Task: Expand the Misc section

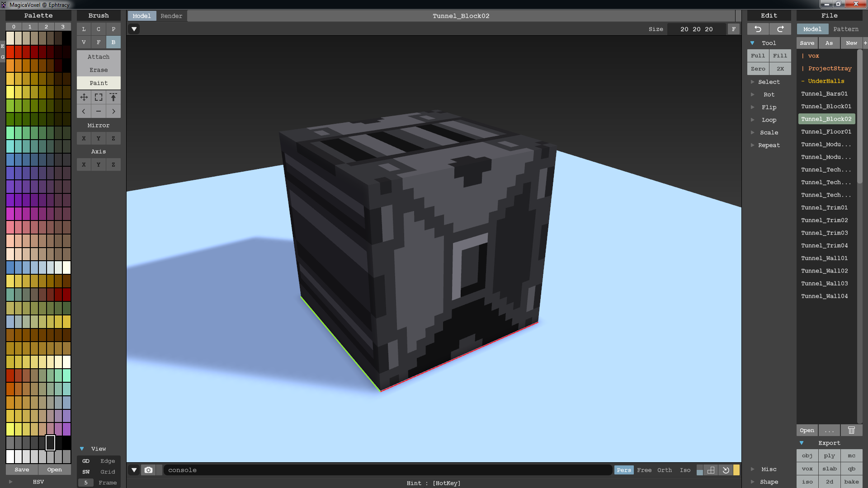Action: tap(769, 469)
